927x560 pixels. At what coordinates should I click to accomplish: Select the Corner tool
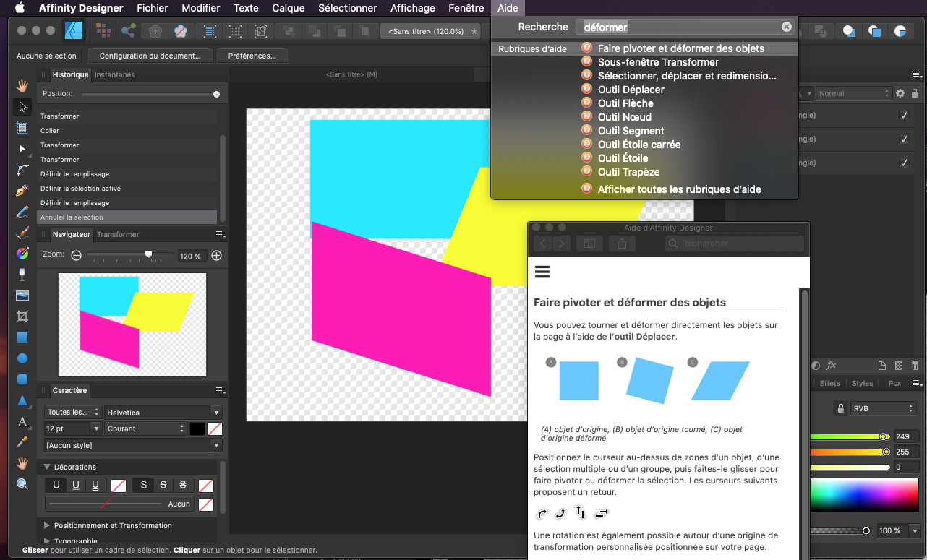click(x=22, y=170)
